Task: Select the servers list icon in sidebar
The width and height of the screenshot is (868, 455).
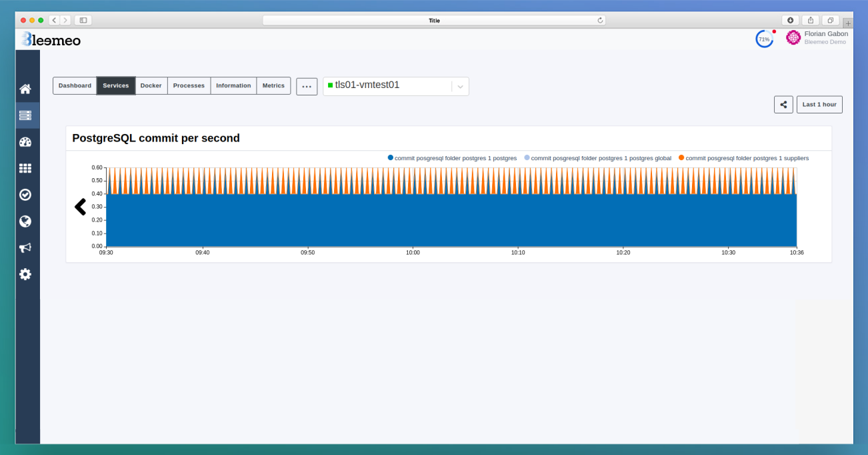Action: [25, 114]
